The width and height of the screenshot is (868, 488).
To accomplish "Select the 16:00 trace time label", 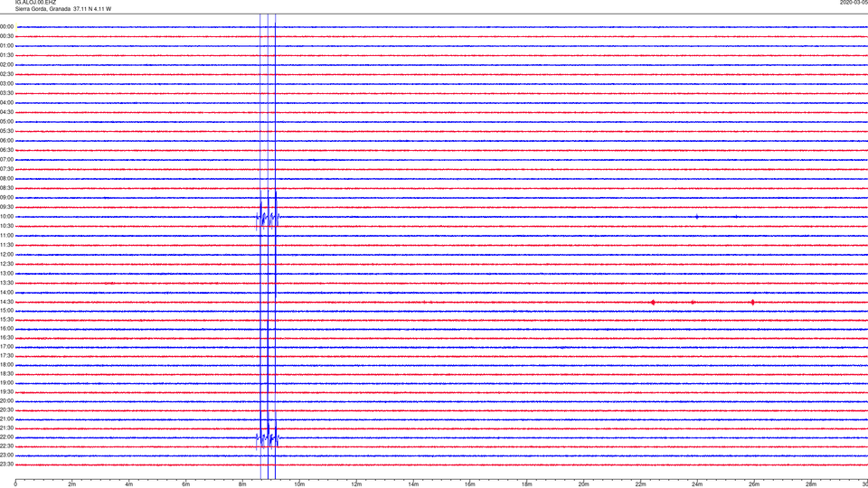I will click(x=6, y=329).
